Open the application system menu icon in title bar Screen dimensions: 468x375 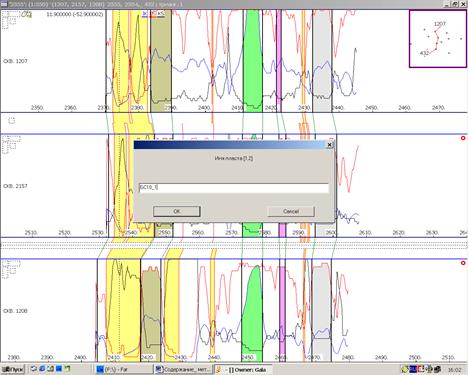pos(4,4)
